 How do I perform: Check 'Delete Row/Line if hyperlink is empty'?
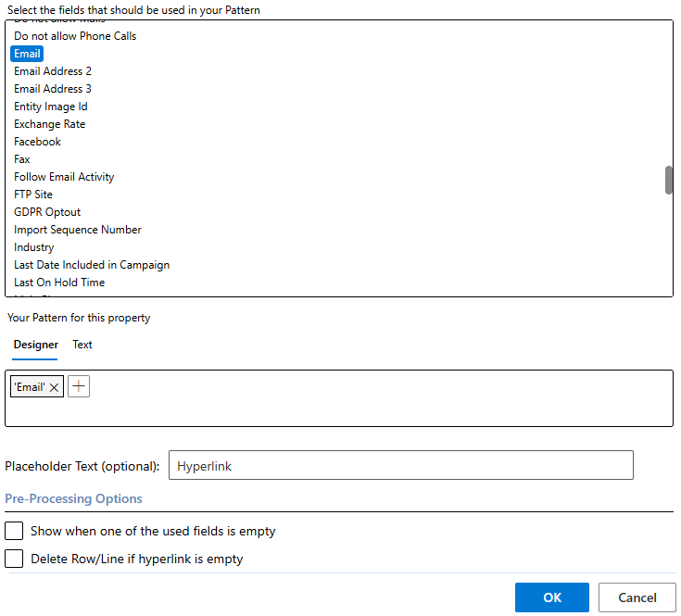(x=14, y=559)
